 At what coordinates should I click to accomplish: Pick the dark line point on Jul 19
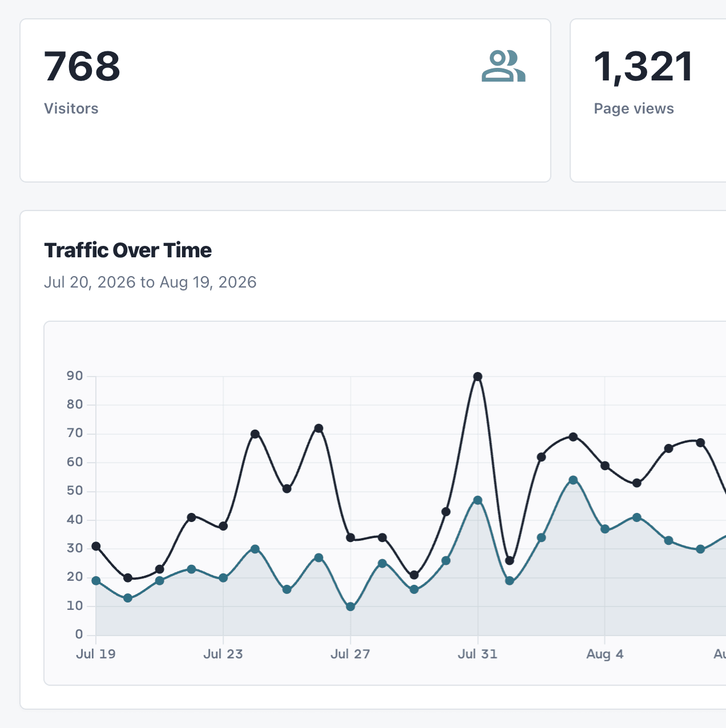(x=96, y=546)
